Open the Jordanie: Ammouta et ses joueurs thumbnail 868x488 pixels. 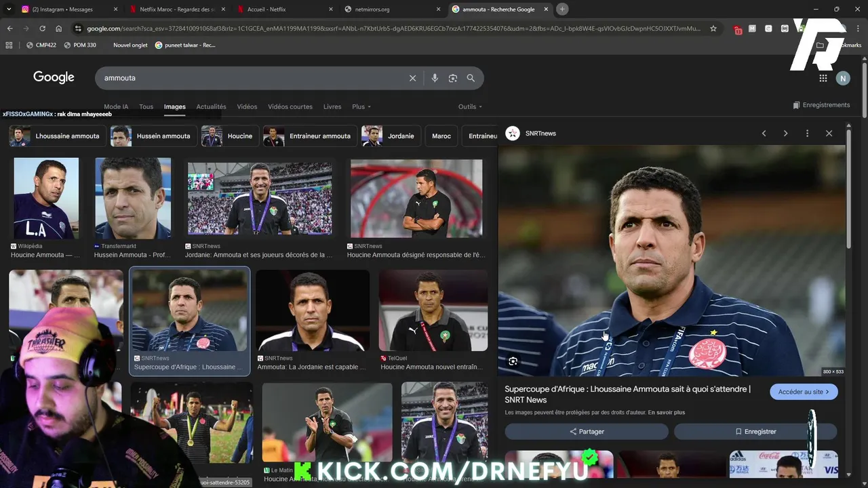pyautogui.click(x=260, y=199)
